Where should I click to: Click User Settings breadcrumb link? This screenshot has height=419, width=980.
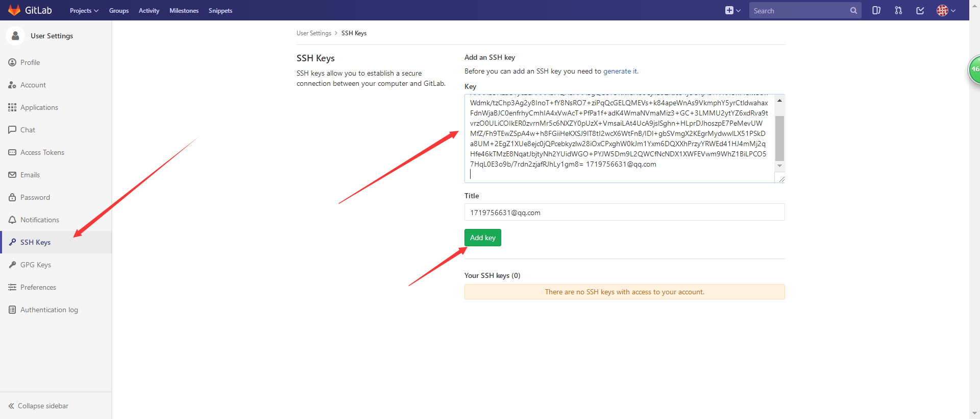pyautogui.click(x=314, y=33)
